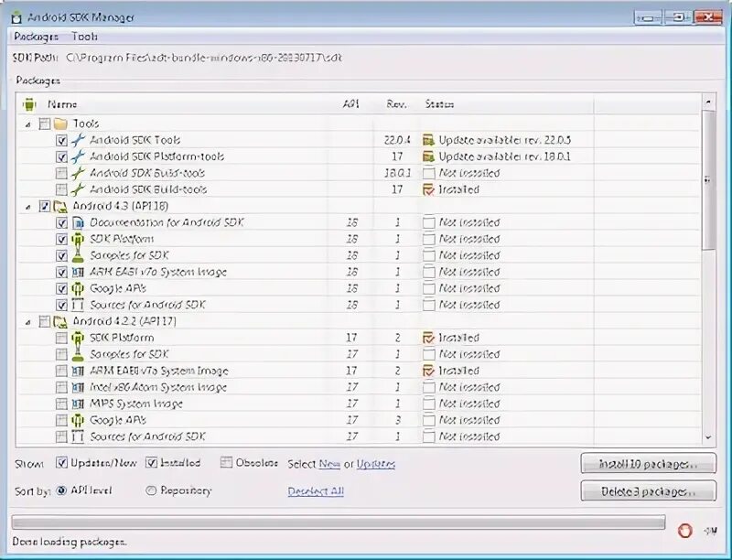Viewport: 732px width, 560px height.
Task: Click the Name column header
Action: pyautogui.click(x=62, y=104)
